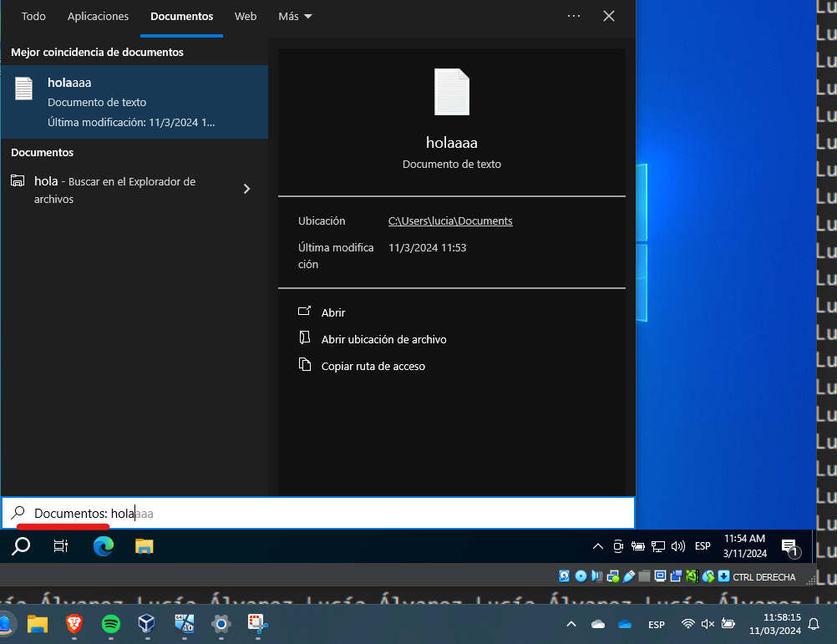This screenshot has width=837, height=644.
Task: Open File Explorer from the VM taskbar
Action: click(x=144, y=546)
